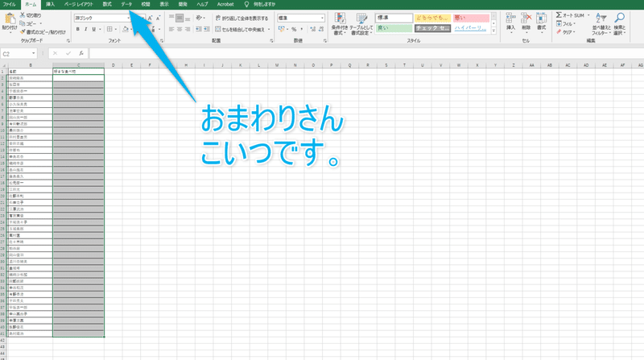Apply the dark Check Cell (チェック セ...) style
This screenshot has height=360, width=644.
432,28
